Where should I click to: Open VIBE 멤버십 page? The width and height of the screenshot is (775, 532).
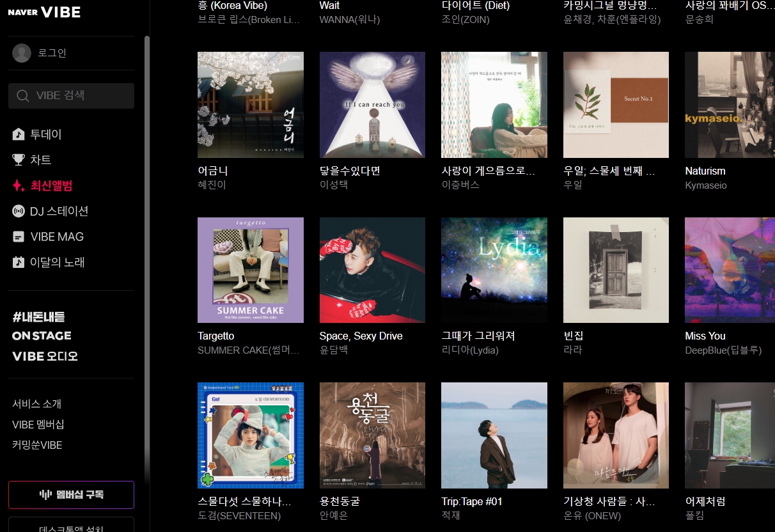(x=38, y=425)
